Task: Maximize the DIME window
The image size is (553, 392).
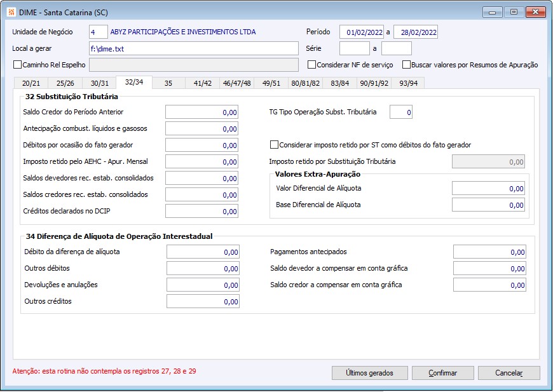Action: 514,12
